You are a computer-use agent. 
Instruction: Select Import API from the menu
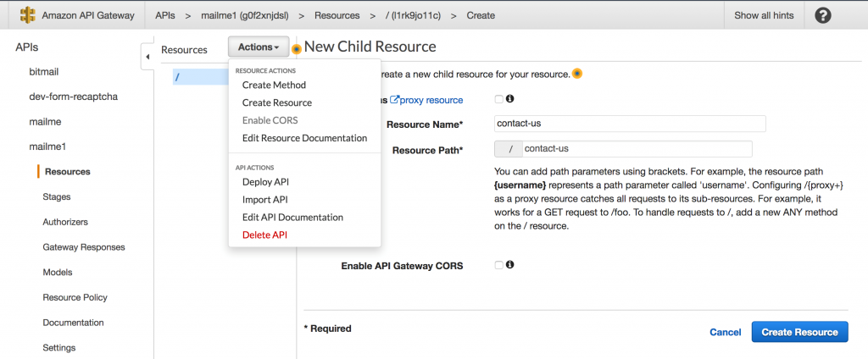click(x=264, y=200)
